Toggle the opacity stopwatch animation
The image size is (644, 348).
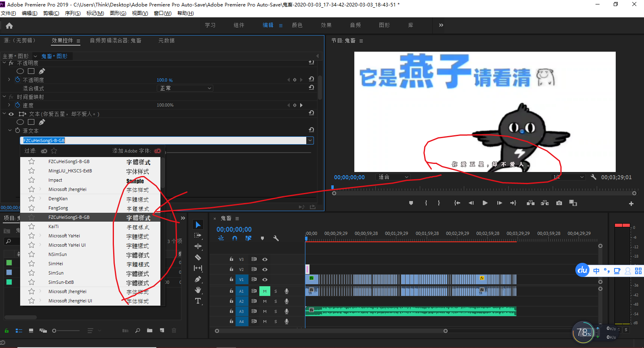[x=18, y=80]
